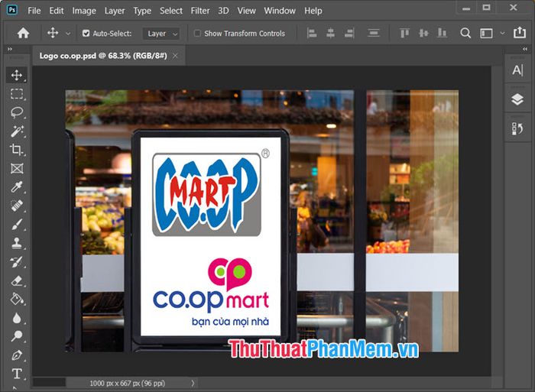The height and width of the screenshot is (392, 535).
Task: Select the History Brush tool
Action: (17, 261)
